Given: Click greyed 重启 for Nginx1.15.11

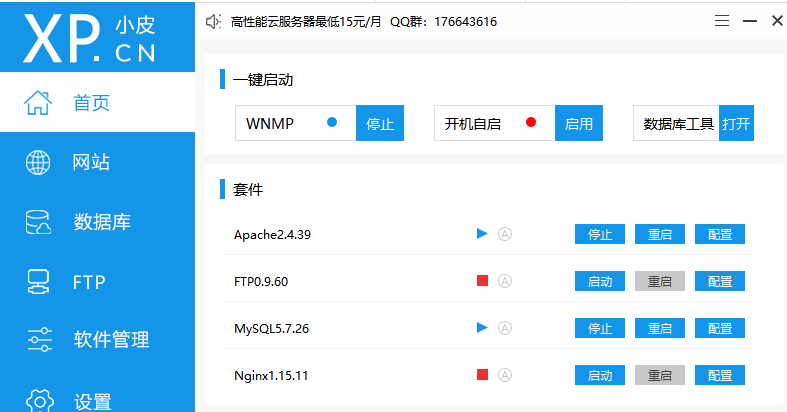Looking at the screenshot, I should pos(660,375).
